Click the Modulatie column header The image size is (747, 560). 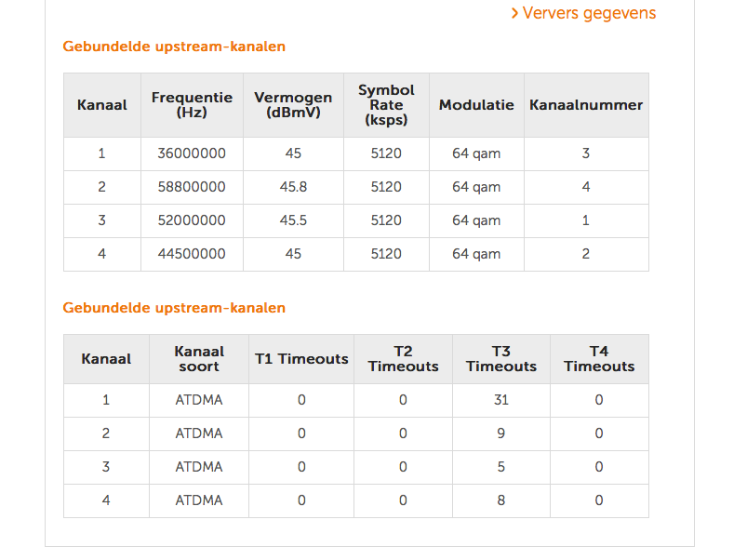pos(476,105)
